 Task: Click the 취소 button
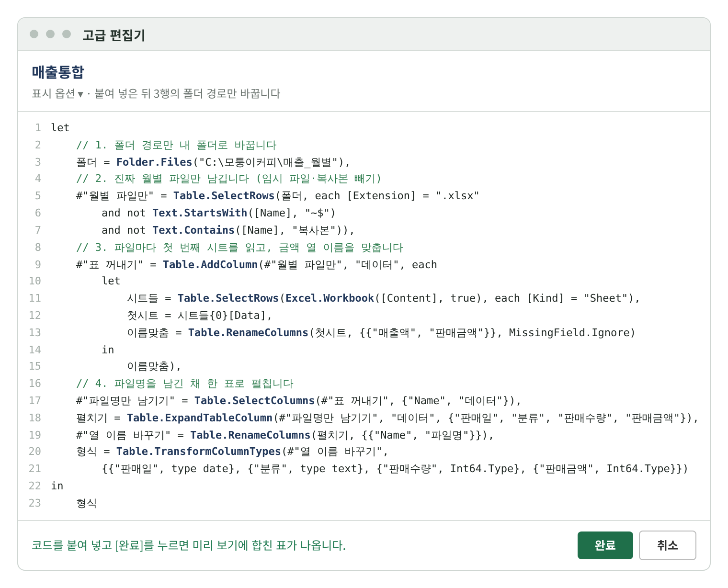(x=667, y=545)
